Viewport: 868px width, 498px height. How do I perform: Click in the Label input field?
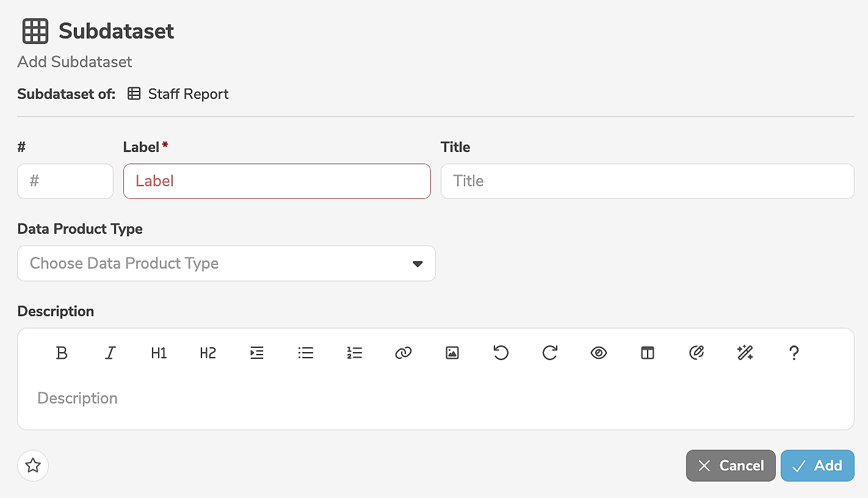tap(277, 181)
